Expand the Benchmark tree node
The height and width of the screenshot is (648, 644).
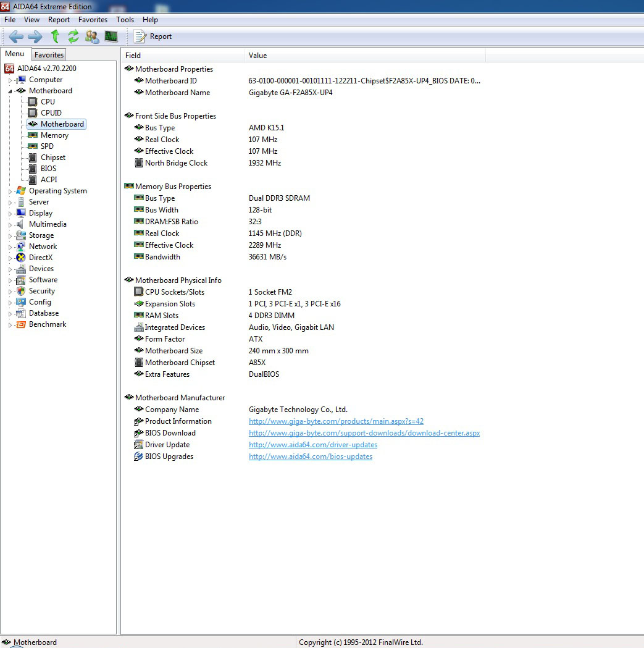(x=10, y=326)
